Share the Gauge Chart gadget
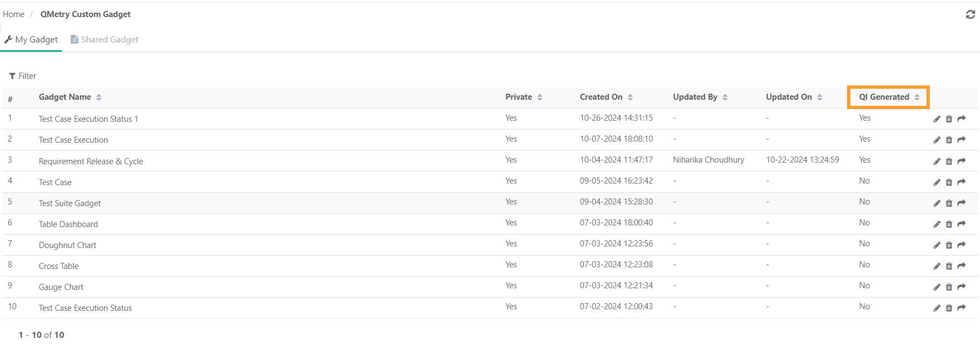980x350 pixels. tap(961, 287)
